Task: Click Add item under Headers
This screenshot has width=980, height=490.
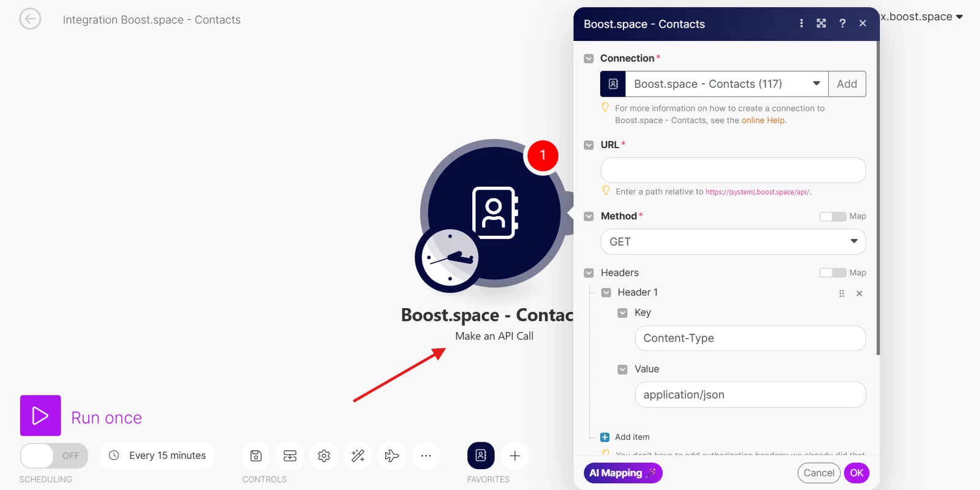Action: 625,437
